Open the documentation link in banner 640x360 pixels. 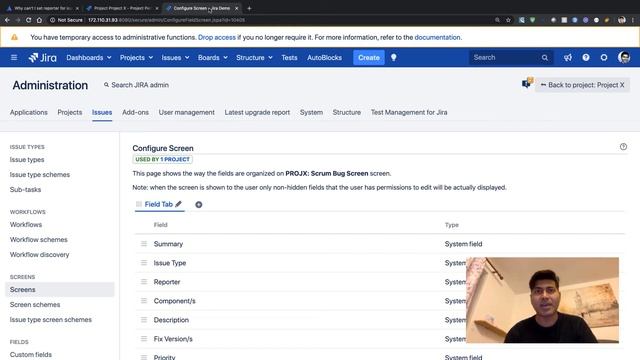pos(437,37)
